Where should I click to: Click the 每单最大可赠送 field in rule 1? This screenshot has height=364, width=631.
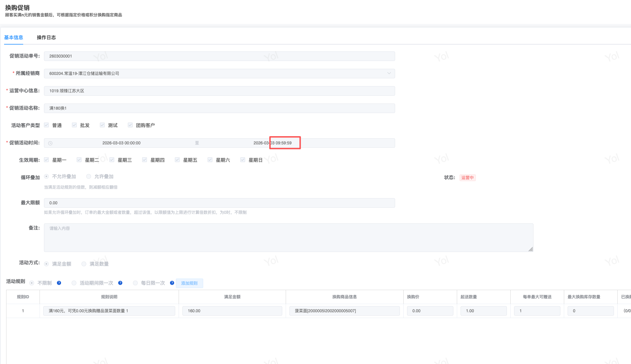[x=537, y=311]
